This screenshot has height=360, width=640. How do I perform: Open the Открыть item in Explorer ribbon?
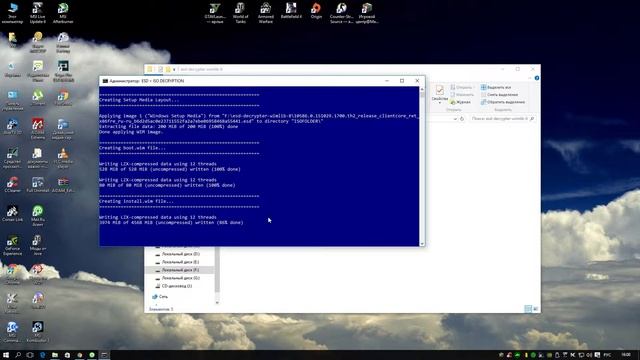tap(461, 87)
